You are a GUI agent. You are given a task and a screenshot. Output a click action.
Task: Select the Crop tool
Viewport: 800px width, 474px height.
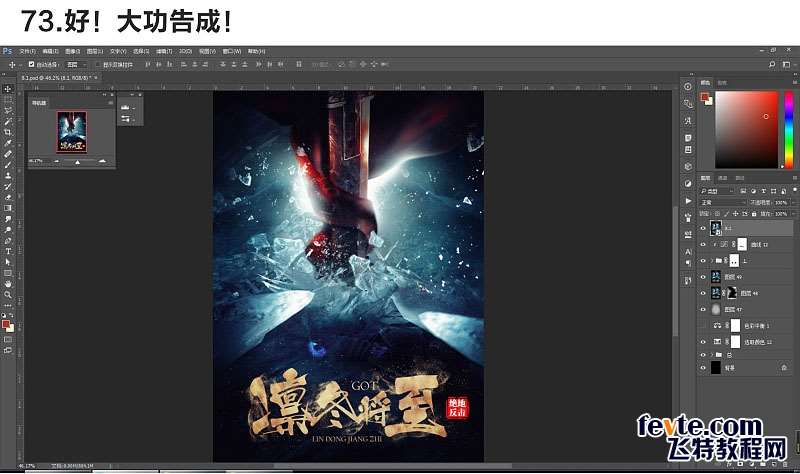pyautogui.click(x=8, y=132)
